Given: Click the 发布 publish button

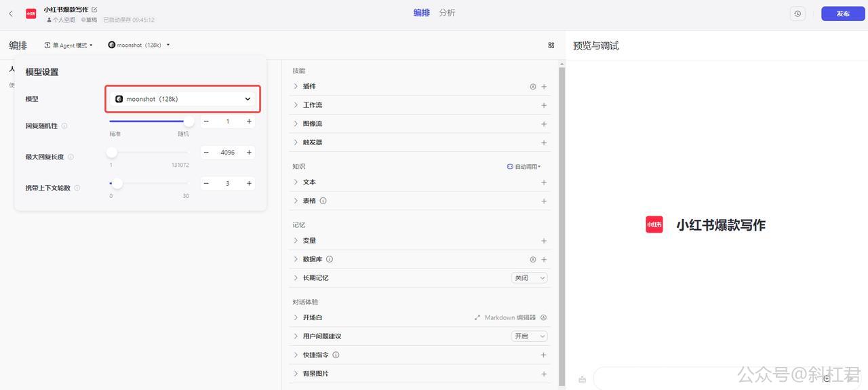Looking at the screenshot, I should click(843, 14).
